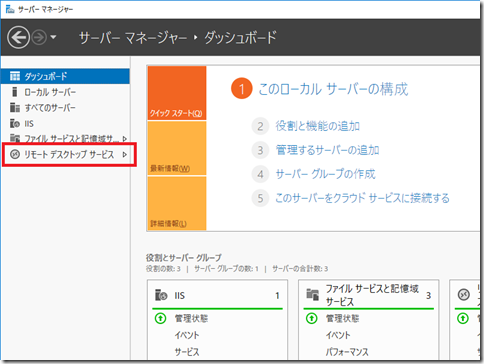Select the 最新情報(W) tile
The height and width of the screenshot is (364, 484).
(177, 148)
